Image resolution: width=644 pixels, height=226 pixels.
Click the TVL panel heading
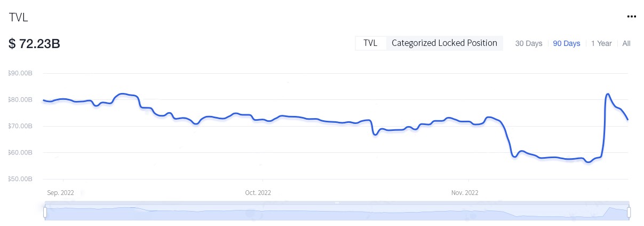pyautogui.click(x=19, y=17)
